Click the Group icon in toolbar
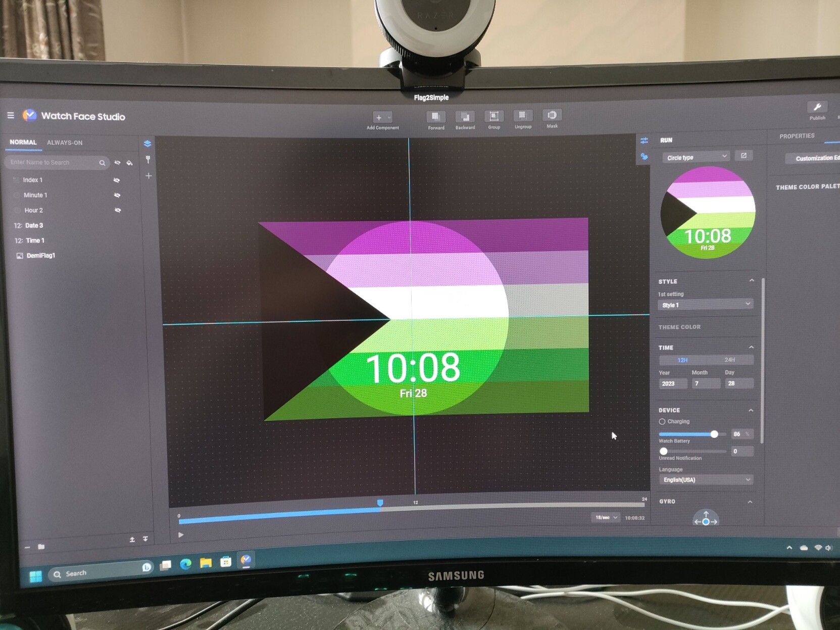This screenshot has width=840, height=630. tap(493, 117)
